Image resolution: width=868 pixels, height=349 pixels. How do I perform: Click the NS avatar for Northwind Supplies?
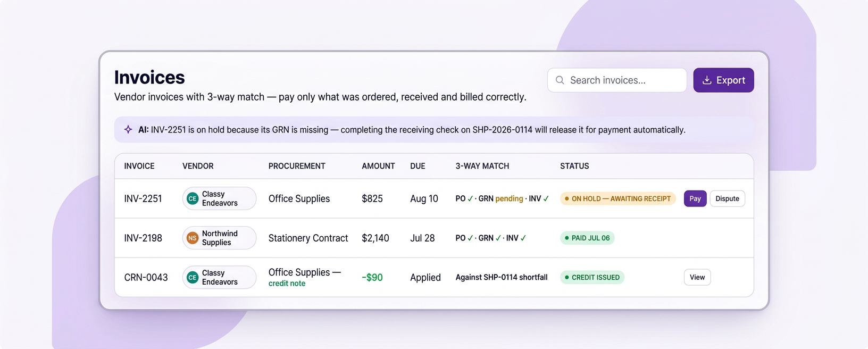pyautogui.click(x=193, y=238)
